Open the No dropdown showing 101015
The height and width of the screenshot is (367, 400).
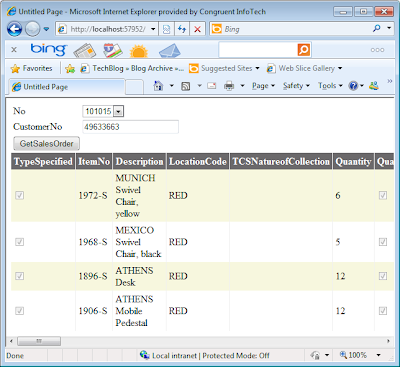[103, 111]
